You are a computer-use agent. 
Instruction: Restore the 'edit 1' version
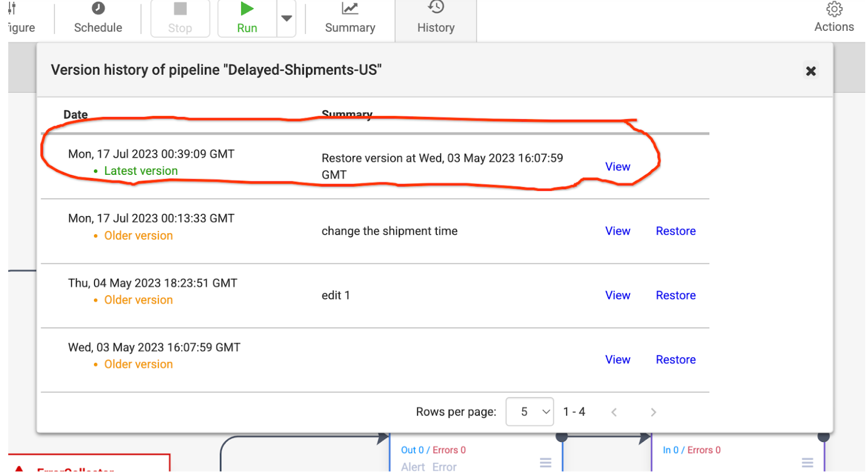(x=676, y=295)
